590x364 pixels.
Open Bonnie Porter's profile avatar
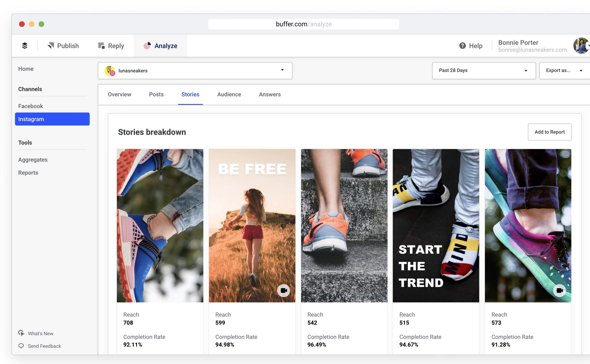[581, 46]
